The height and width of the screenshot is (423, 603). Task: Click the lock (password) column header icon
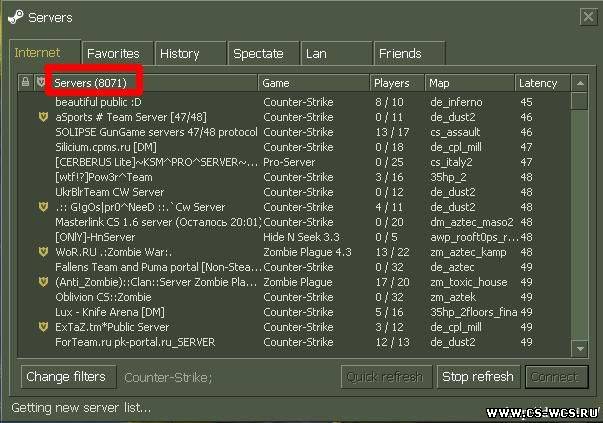[x=25, y=82]
